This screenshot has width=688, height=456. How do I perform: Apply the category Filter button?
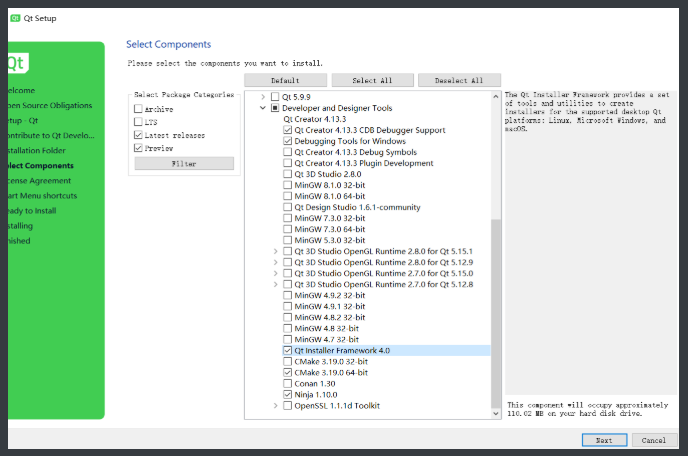tap(184, 164)
